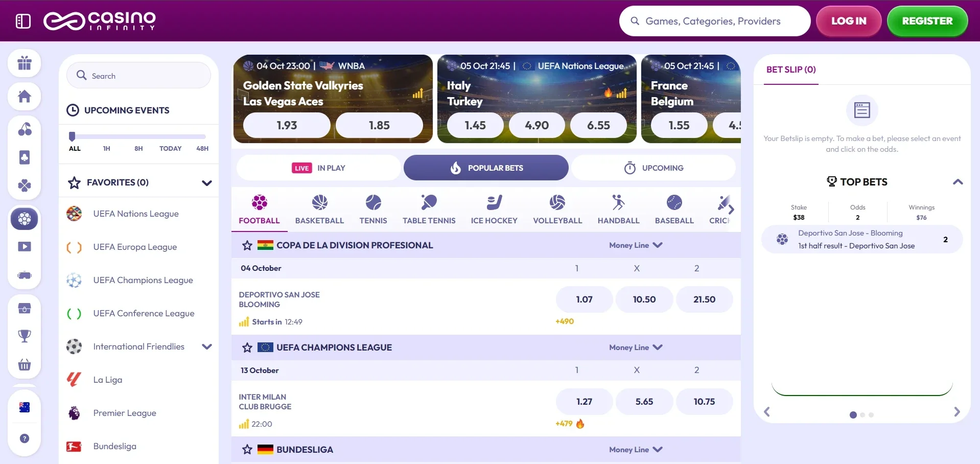The height and width of the screenshot is (464, 980).
Task: Open the shop store icon in the sidebar
Action: [x=25, y=308]
